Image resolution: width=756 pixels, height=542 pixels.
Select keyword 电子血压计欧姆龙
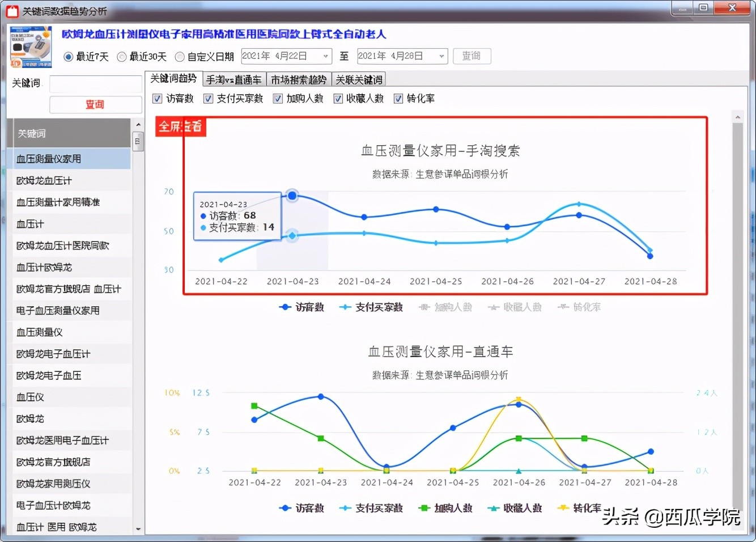pos(70,505)
